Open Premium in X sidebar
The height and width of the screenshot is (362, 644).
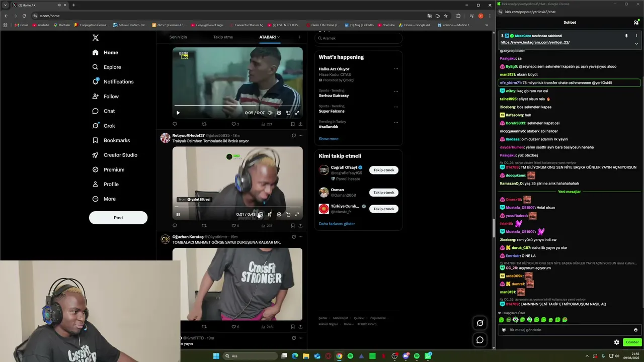108,169
